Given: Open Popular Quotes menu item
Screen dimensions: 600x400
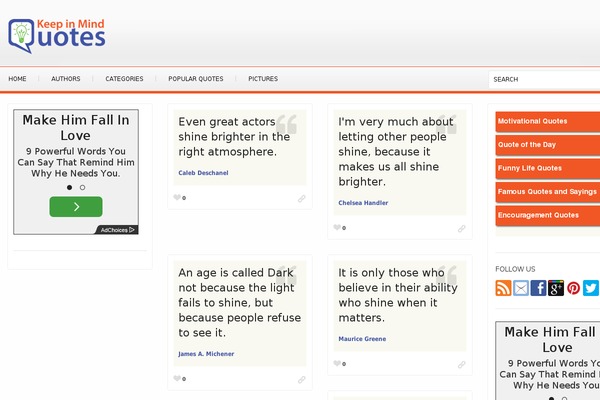Looking at the screenshot, I should 196,78.
